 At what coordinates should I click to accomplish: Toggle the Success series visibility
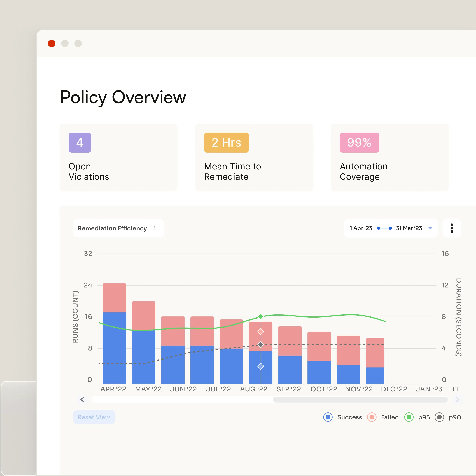coord(328,417)
